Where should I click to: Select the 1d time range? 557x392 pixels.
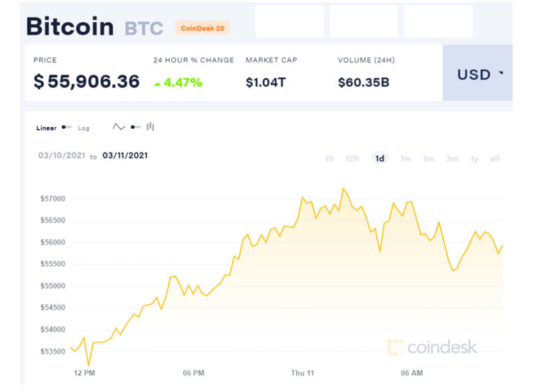(x=379, y=159)
